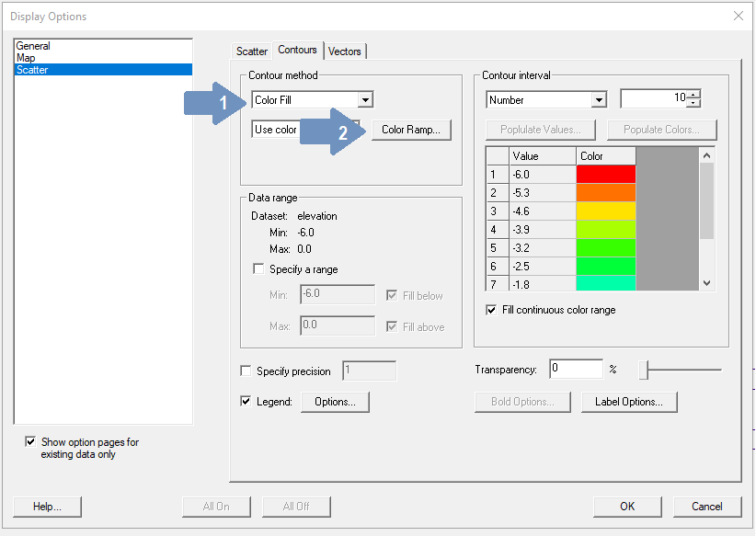Click the Value column header

[543, 156]
